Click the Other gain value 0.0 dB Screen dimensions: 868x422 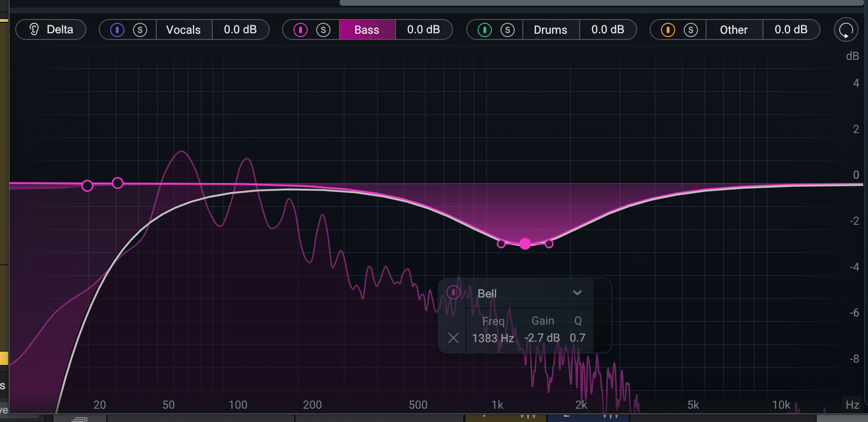(x=791, y=29)
